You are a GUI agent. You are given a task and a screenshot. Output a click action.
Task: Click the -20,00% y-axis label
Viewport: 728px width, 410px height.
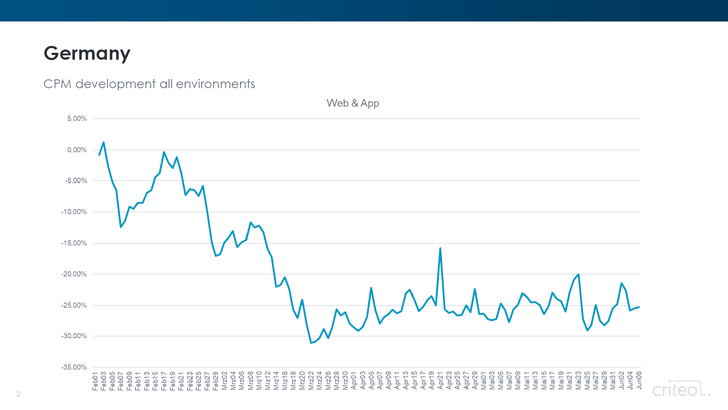click(x=74, y=274)
